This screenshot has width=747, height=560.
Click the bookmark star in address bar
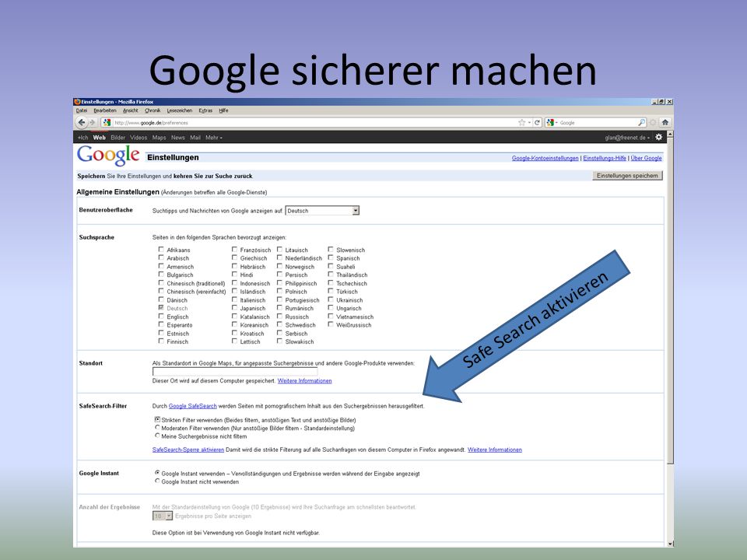(521, 122)
